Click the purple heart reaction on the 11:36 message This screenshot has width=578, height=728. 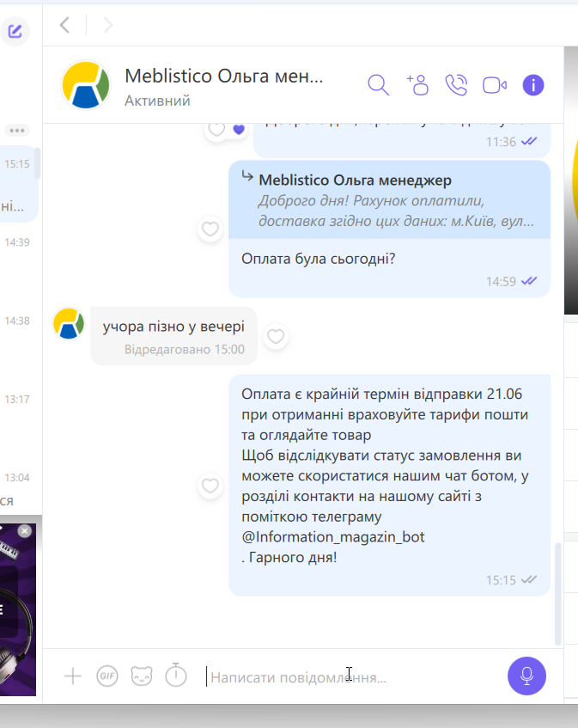pyautogui.click(x=239, y=130)
